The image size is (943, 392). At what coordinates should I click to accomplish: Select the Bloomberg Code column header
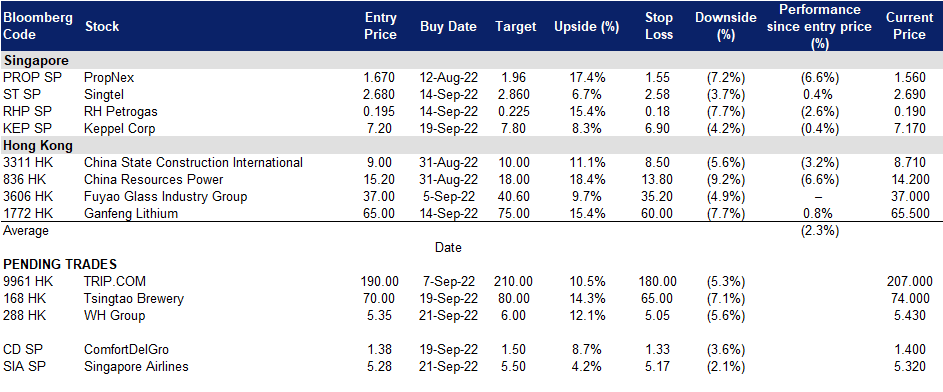38,26
